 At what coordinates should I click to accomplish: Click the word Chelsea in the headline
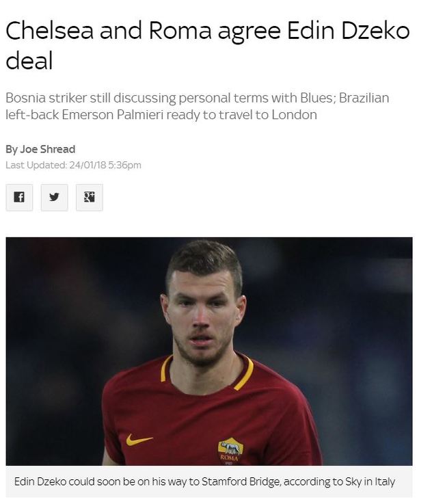(x=49, y=31)
